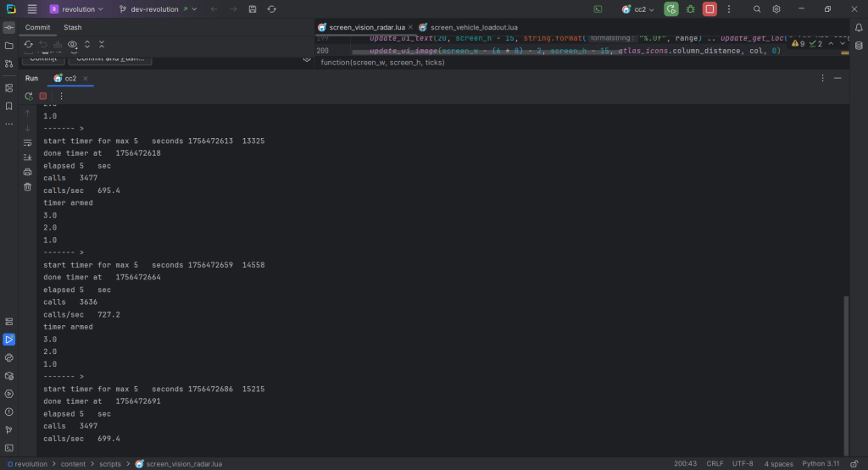Open the revolution project dropdown
868x470 pixels.
(76, 9)
